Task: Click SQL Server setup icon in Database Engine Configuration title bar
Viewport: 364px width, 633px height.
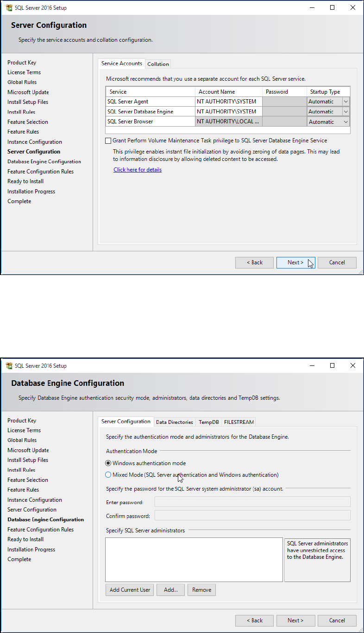Action: [x=9, y=366]
